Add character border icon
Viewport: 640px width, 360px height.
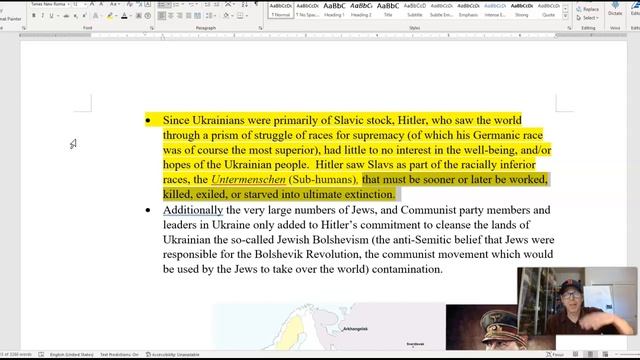[148, 4]
